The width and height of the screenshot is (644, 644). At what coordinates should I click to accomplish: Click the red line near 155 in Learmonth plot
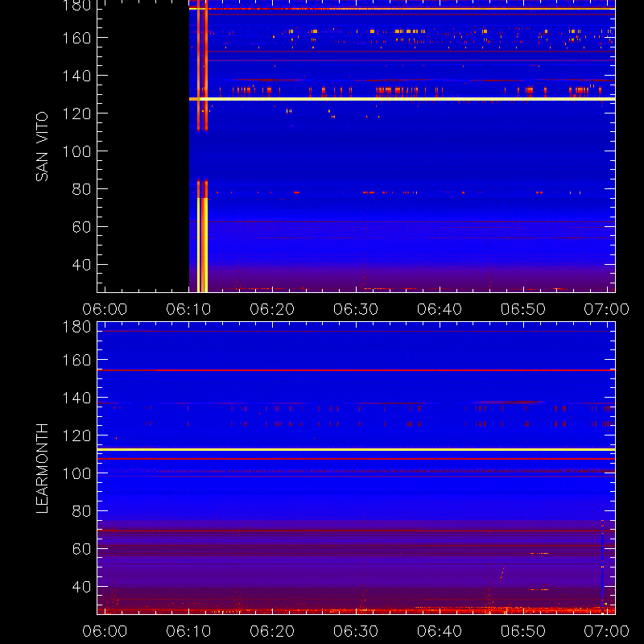(356, 370)
